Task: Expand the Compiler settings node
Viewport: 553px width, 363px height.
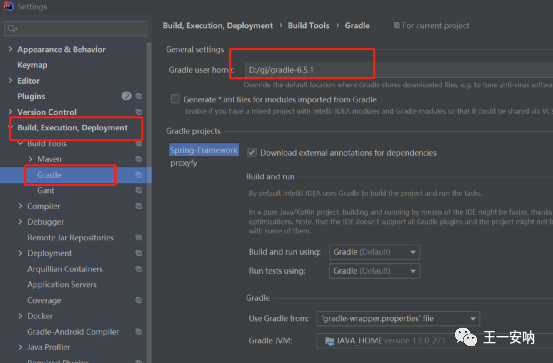Action: [x=20, y=206]
